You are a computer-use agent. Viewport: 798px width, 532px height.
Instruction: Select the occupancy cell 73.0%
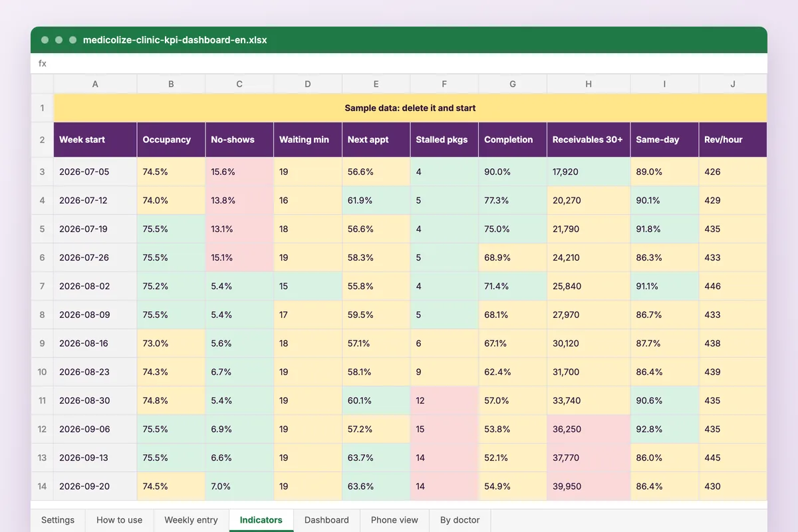click(171, 343)
